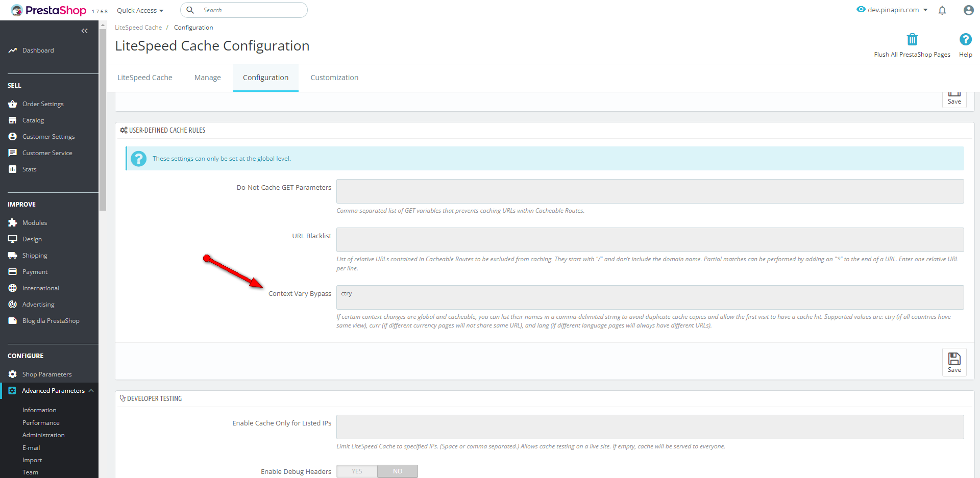
Task: Open Import submenu item
Action: click(32, 460)
